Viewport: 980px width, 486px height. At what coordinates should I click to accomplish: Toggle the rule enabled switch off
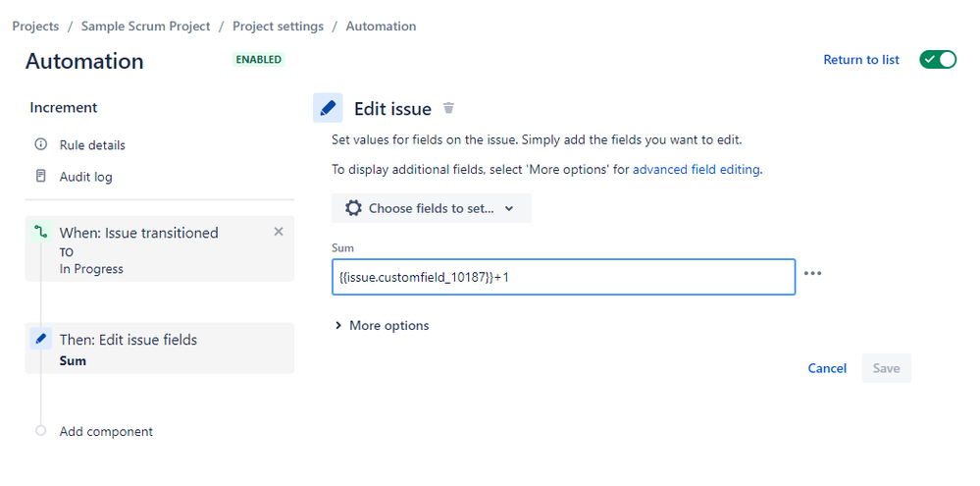click(938, 60)
